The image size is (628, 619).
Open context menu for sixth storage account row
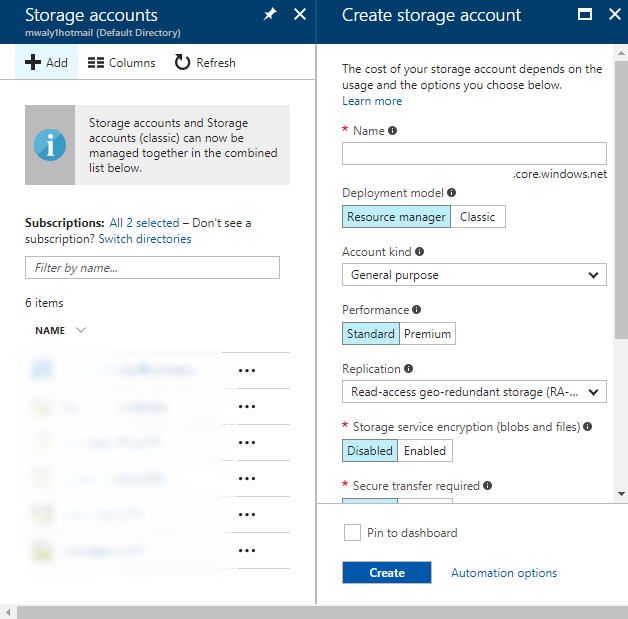point(247,551)
